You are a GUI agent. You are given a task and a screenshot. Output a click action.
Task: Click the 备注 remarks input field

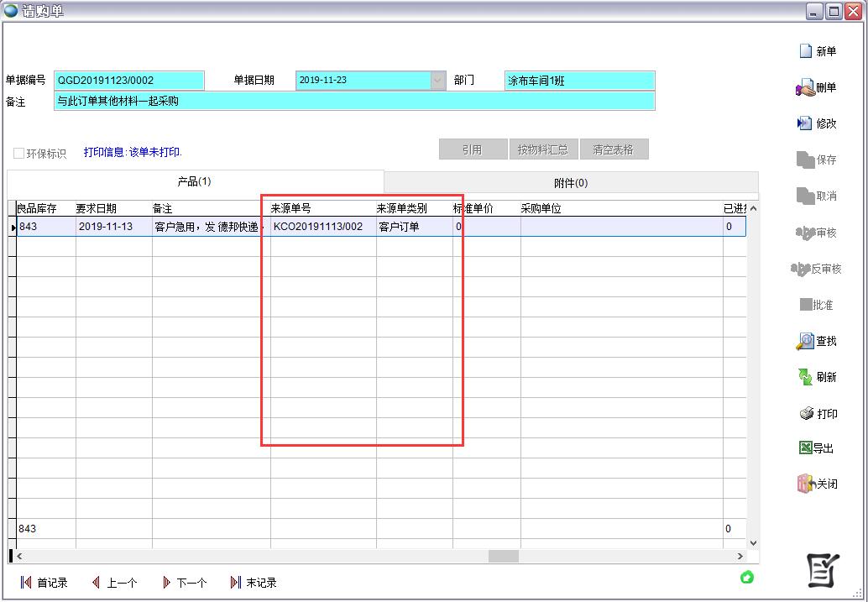[x=353, y=101]
